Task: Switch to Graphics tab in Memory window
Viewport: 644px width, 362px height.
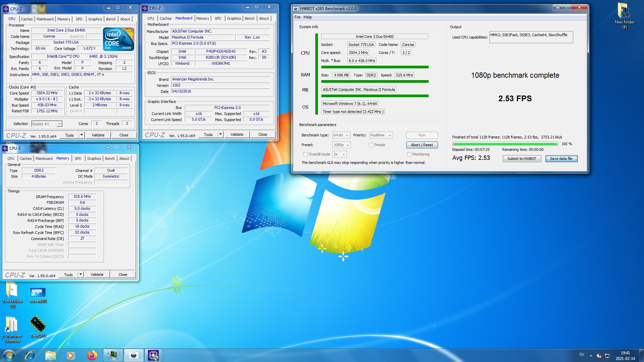Action: [x=94, y=159]
